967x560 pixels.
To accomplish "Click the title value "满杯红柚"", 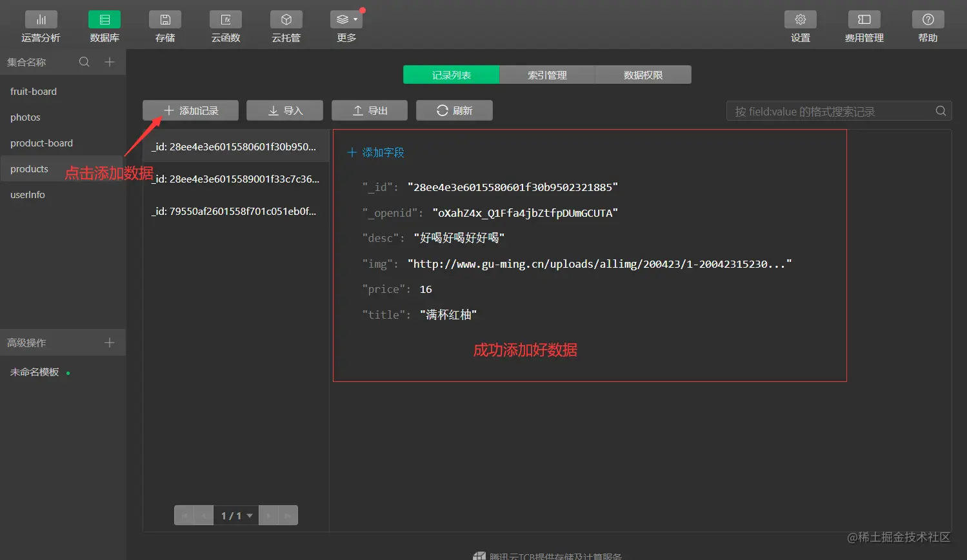I will click(448, 315).
